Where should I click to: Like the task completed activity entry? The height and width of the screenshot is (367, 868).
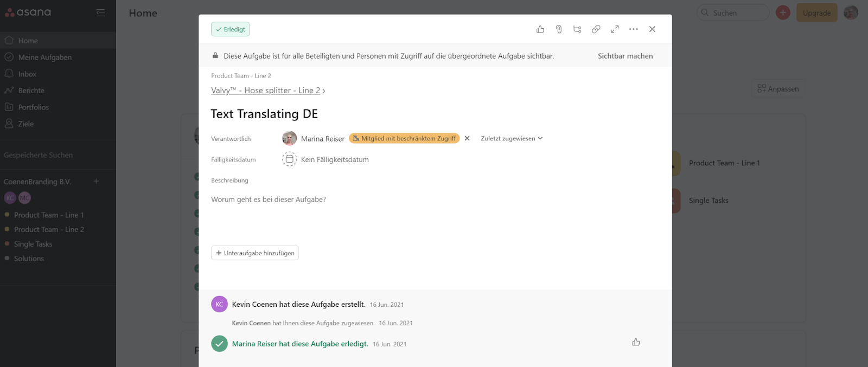point(636,342)
